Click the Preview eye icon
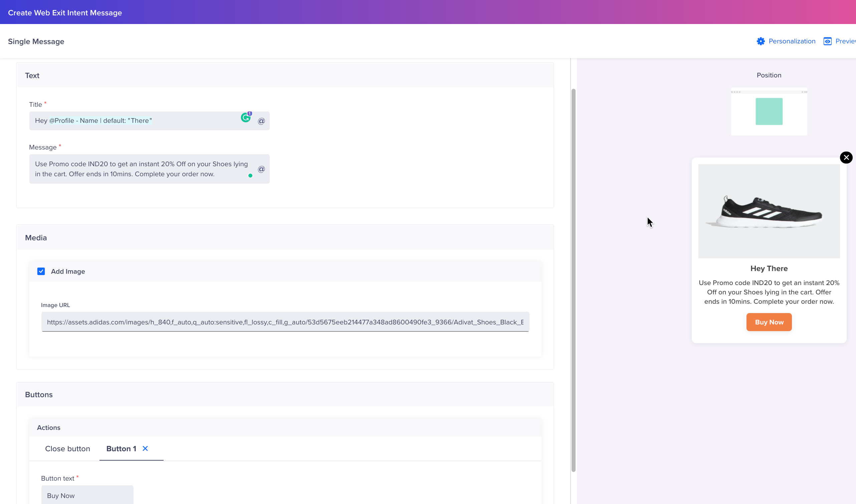This screenshot has width=856, height=504. tap(828, 41)
